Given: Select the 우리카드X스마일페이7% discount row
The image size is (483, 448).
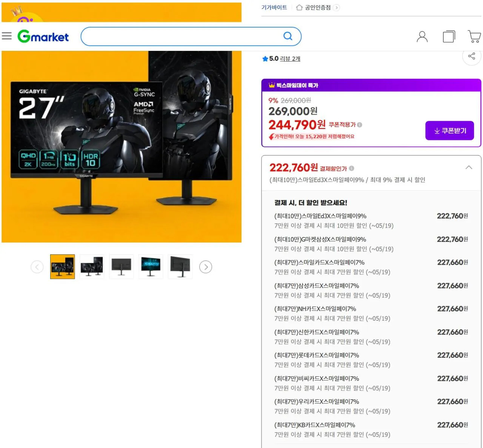Looking at the screenshot, I should (x=371, y=406).
